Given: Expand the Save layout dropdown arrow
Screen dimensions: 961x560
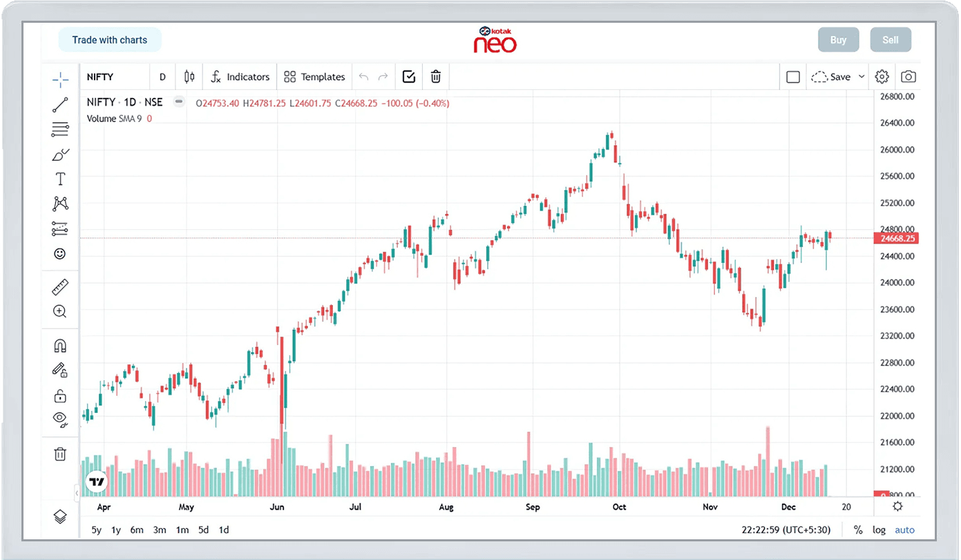Looking at the screenshot, I should (862, 77).
